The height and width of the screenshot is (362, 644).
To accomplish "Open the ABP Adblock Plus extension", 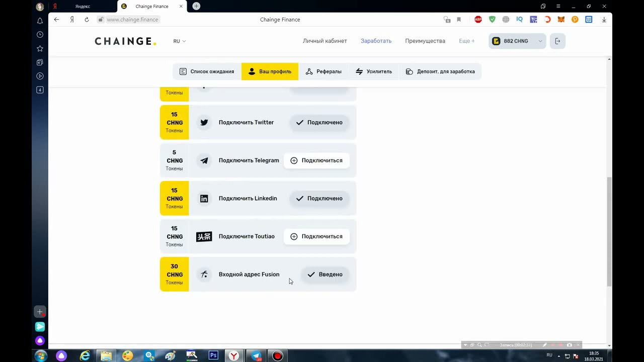I will coord(478,20).
